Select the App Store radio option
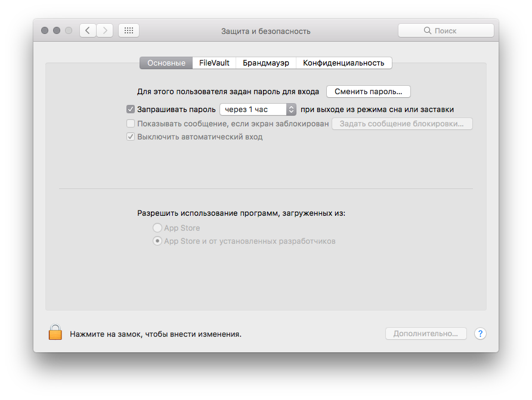532x400 pixels. pos(157,228)
